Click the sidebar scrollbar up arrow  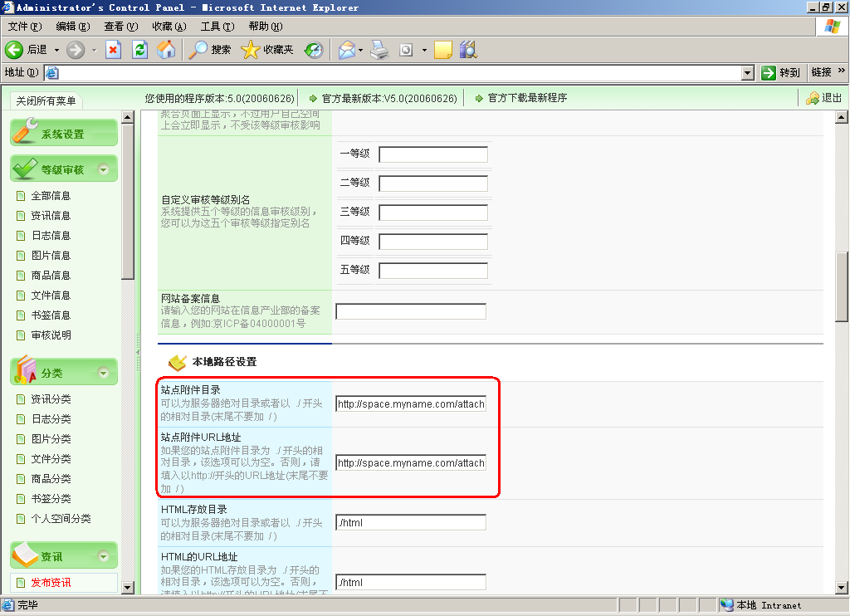[127, 116]
